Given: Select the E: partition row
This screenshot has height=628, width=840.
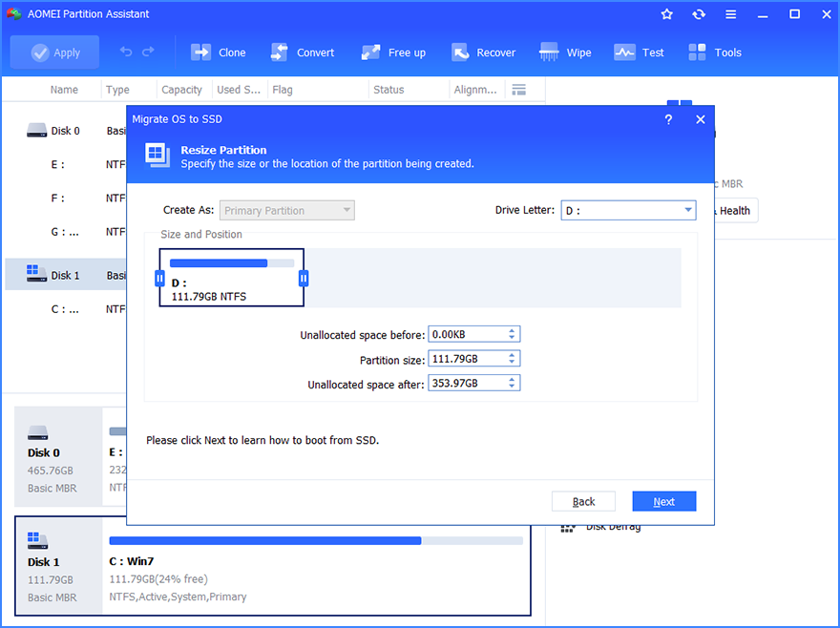Looking at the screenshot, I should pyautogui.click(x=65, y=164).
